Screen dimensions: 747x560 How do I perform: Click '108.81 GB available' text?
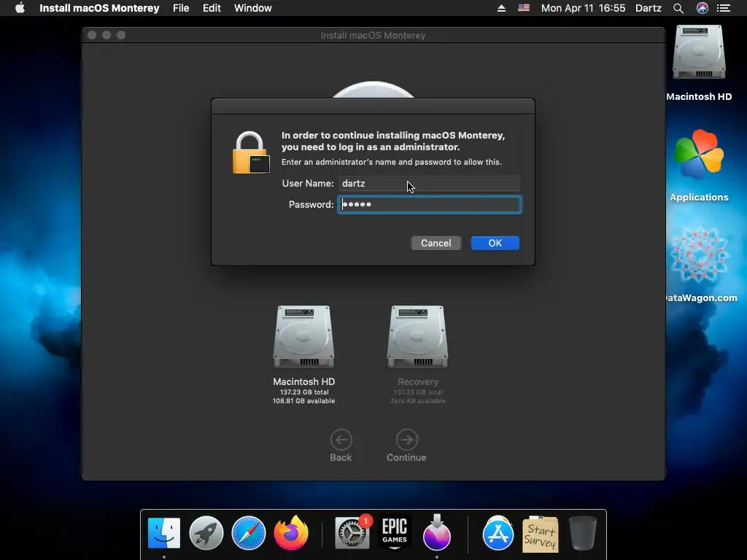[x=303, y=401]
